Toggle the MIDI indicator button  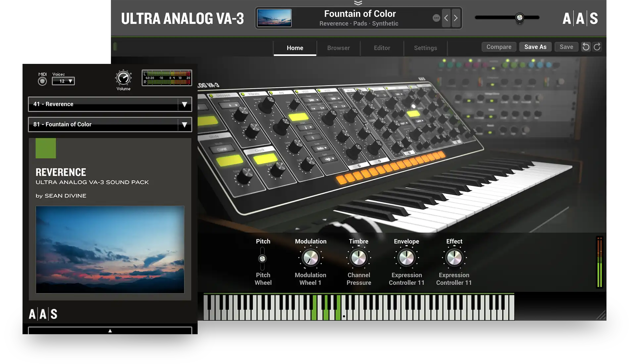point(42,81)
